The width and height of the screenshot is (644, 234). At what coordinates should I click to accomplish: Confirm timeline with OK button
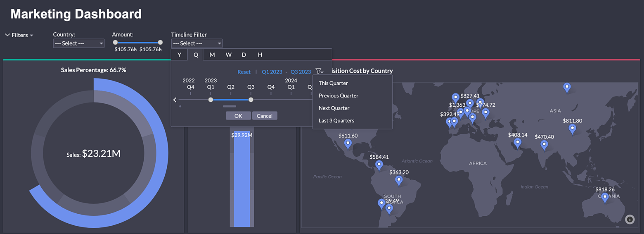(238, 116)
